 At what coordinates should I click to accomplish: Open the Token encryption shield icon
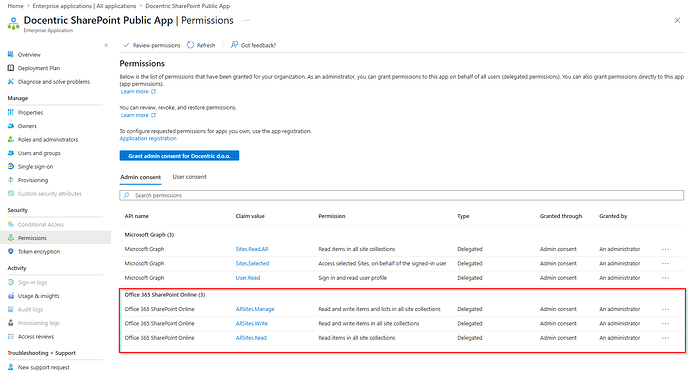click(11, 251)
